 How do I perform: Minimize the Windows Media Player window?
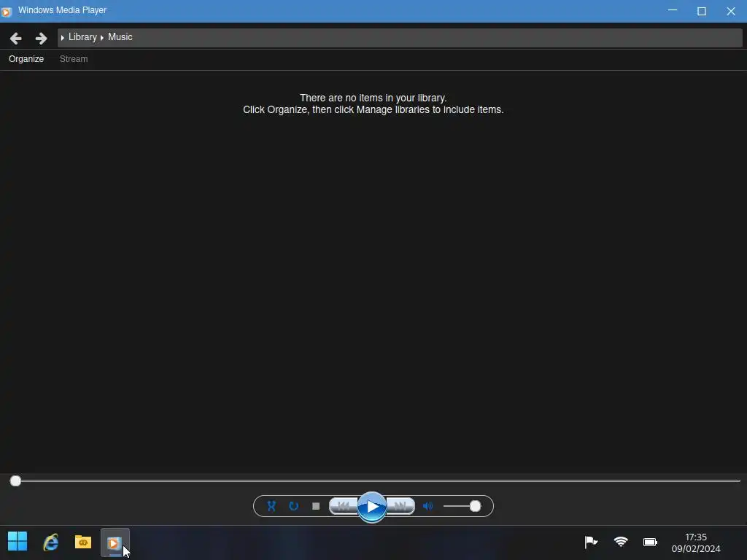click(x=673, y=10)
